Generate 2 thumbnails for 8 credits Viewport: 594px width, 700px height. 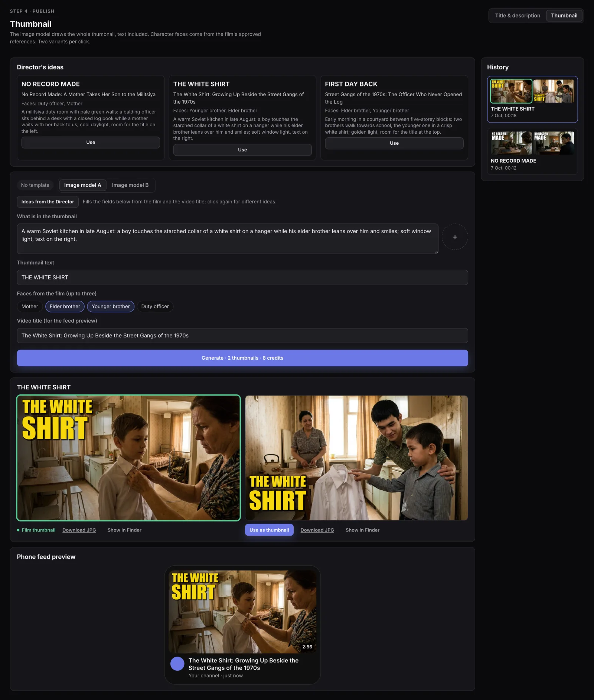coord(242,358)
